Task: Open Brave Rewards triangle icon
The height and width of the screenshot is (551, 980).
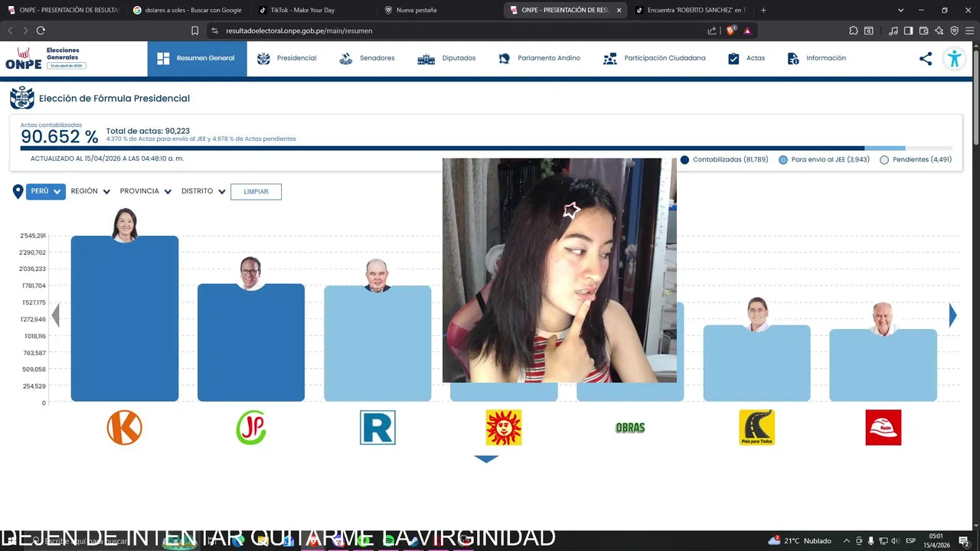Action: [747, 31]
